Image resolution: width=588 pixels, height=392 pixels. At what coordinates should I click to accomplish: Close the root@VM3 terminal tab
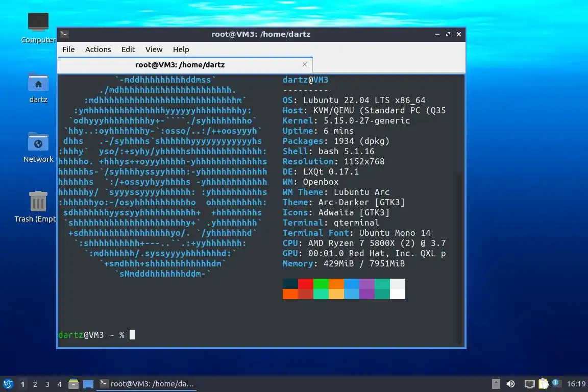[305, 64]
